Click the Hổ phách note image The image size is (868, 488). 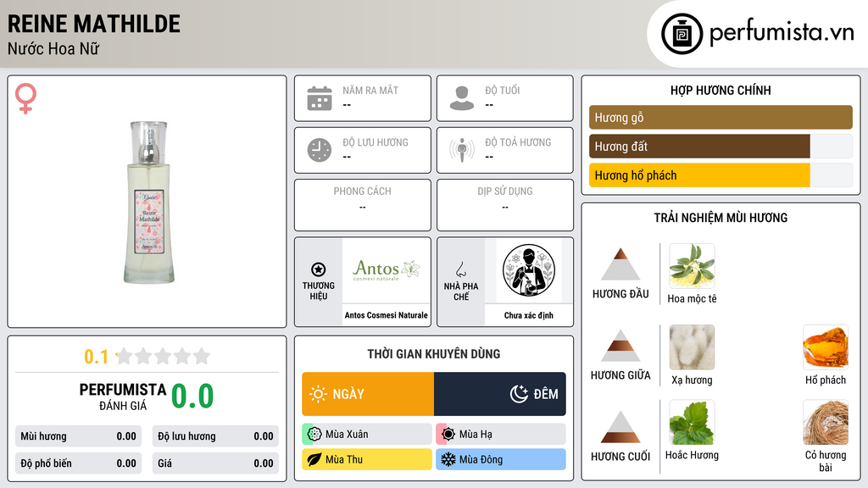click(826, 347)
